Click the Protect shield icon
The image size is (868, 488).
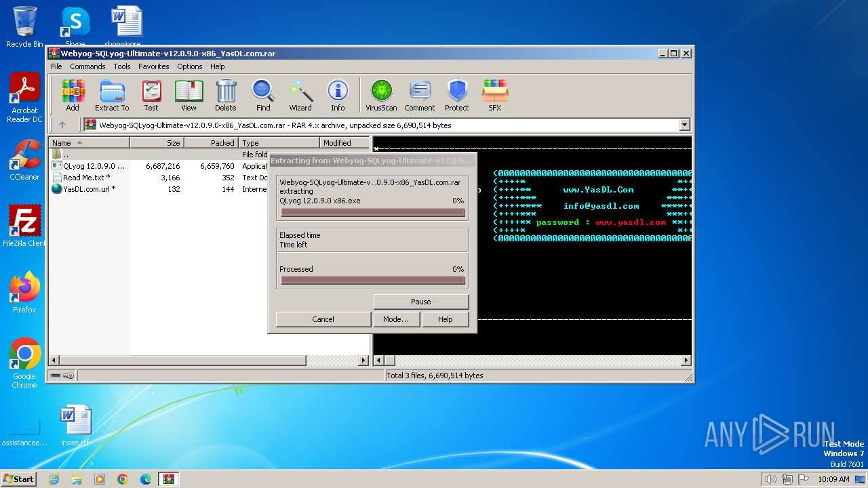point(457,95)
